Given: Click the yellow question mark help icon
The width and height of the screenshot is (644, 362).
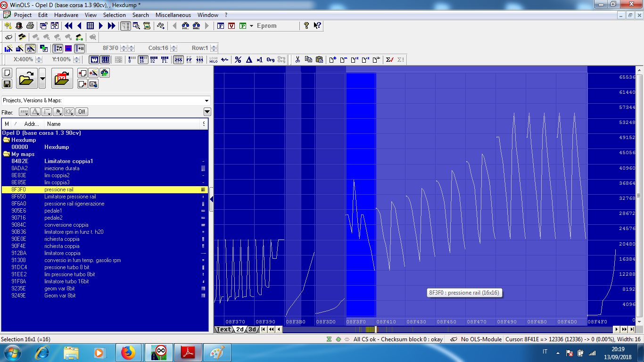Looking at the screenshot, I should [306, 26].
